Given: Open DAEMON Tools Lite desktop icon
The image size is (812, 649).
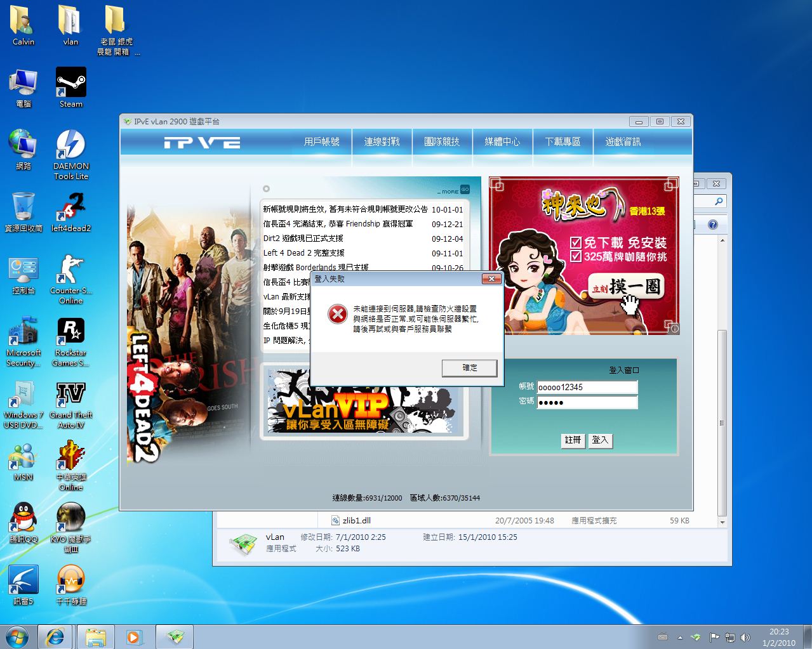Looking at the screenshot, I should 70,146.
